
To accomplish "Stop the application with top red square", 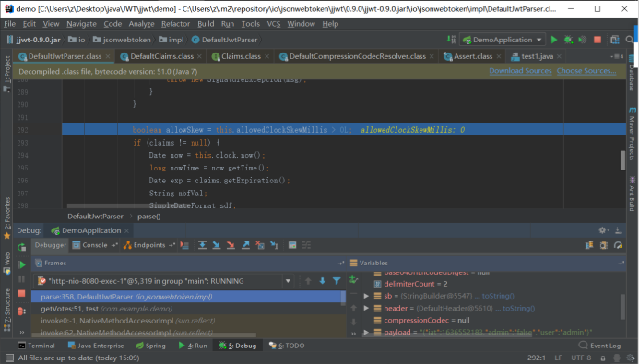I will [x=598, y=40].
